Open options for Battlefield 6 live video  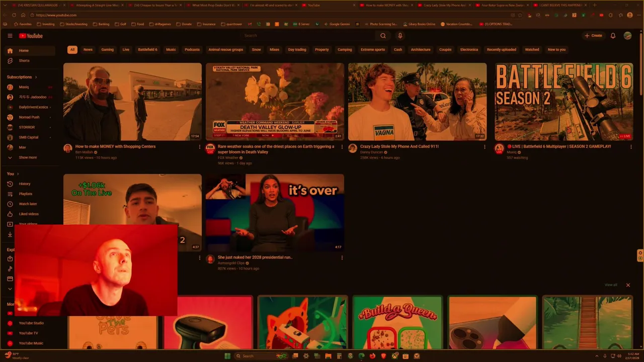coord(631,147)
